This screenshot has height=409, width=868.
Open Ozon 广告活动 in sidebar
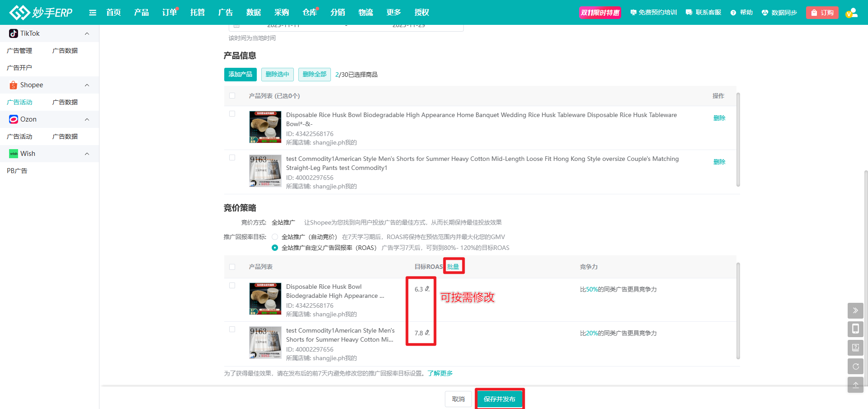point(19,136)
